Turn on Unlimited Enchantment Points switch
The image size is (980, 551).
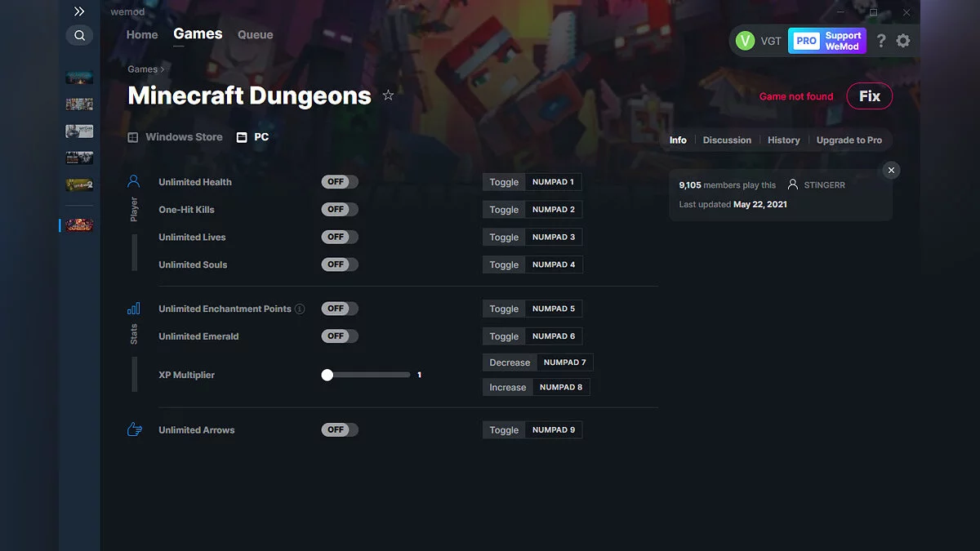(x=340, y=309)
